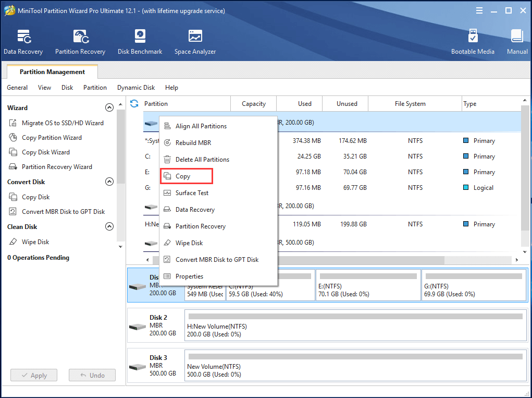
Task: Choose Data Recovery from the context menu
Action: coord(218,210)
